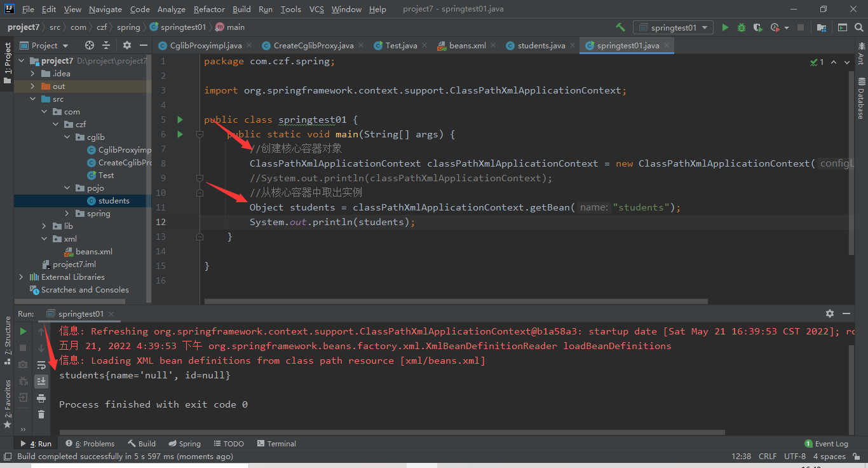Hide the Project panel
The height and width of the screenshot is (468, 868).
[x=144, y=45]
